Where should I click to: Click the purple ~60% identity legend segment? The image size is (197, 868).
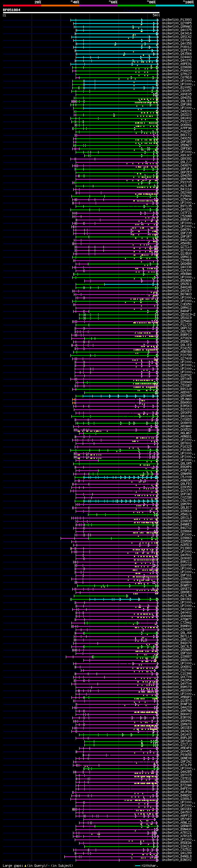99,6
